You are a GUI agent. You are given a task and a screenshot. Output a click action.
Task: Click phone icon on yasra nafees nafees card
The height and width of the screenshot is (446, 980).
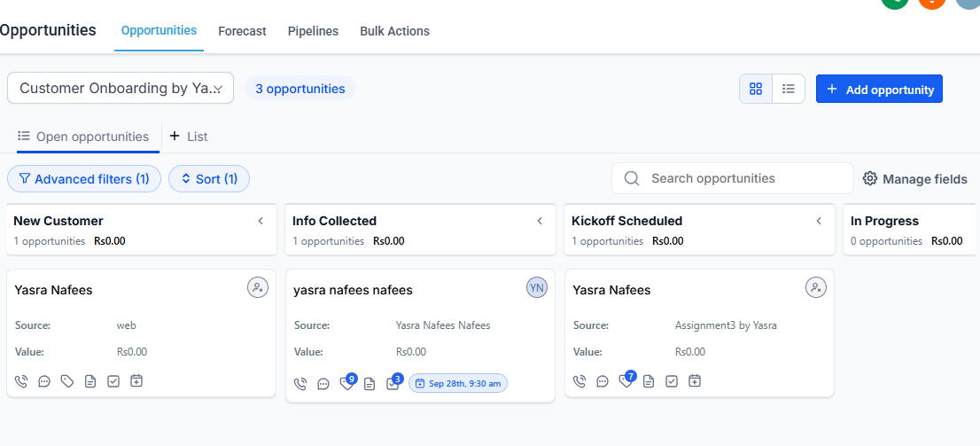click(300, 383)
